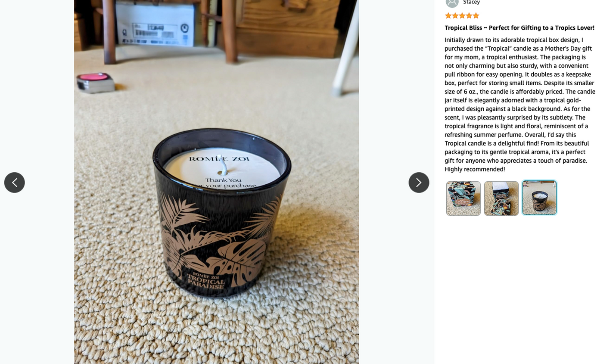Click the Tropical Bliss review title
602x364 pixels.
click(519, 28)
